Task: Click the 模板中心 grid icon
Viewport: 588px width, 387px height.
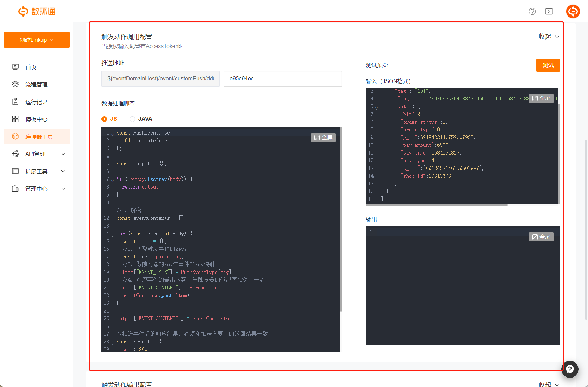Action: point(15,119)
